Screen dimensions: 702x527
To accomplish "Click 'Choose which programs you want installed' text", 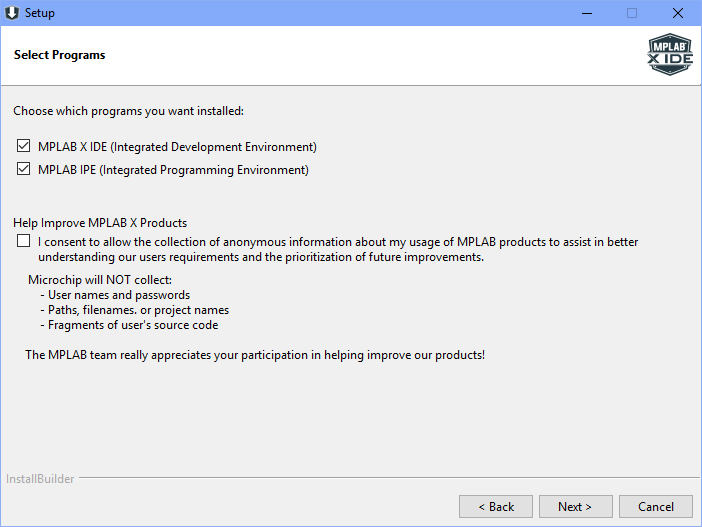I will tap(128, 111).
